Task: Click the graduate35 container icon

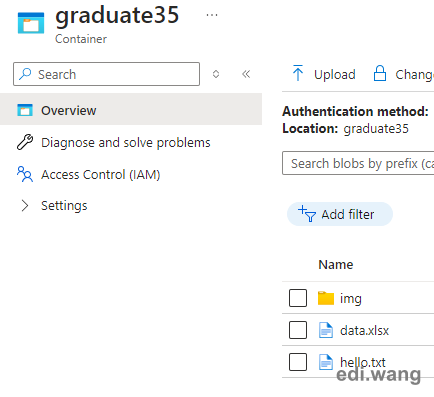Action: click(x=31, y=23)
